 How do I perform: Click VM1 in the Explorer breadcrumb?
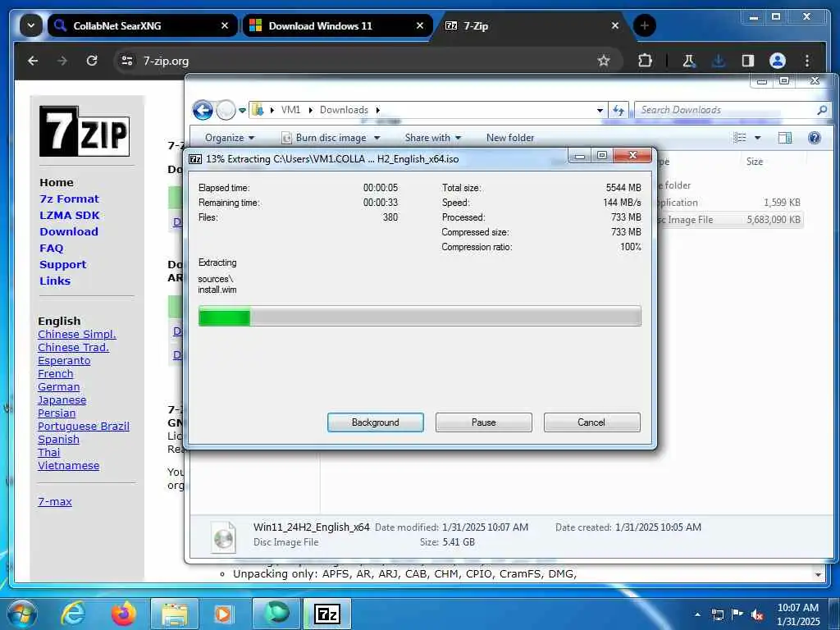pos(290,110)
